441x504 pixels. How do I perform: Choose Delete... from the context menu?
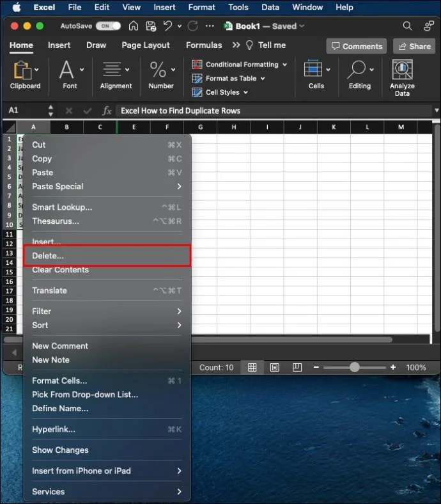pos(107,256)
